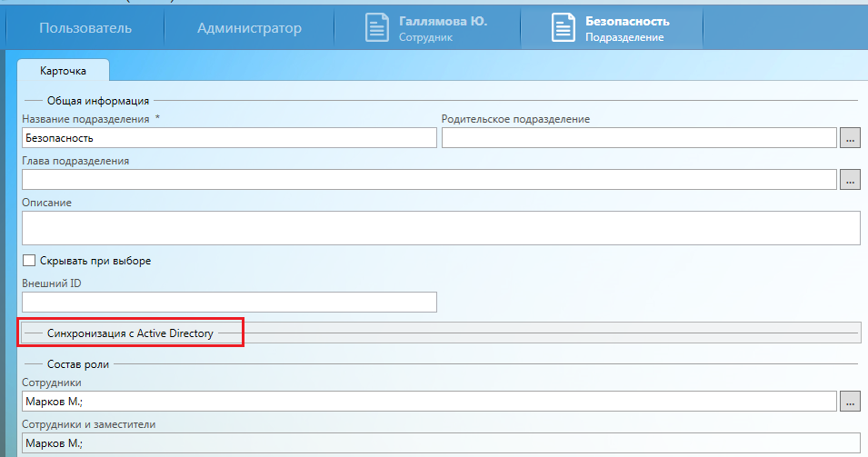Click into Родительское подразделение field

(638, 138)
